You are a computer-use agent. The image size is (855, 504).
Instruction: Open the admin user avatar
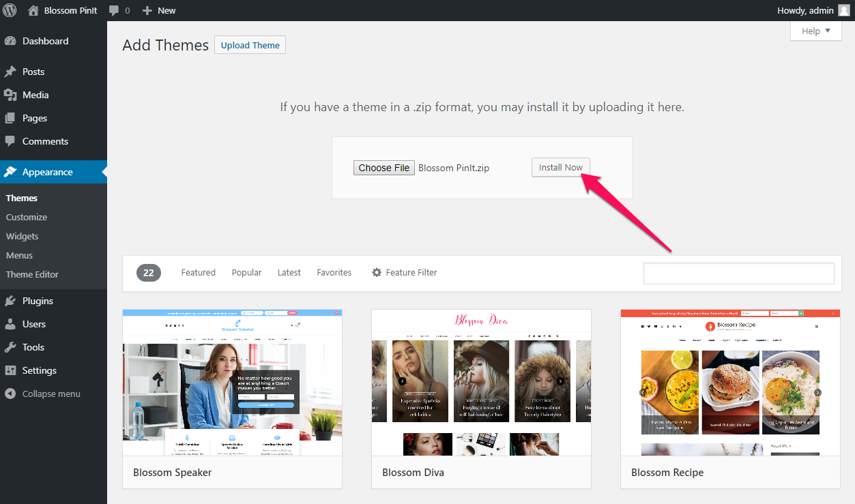coord(844,10)
